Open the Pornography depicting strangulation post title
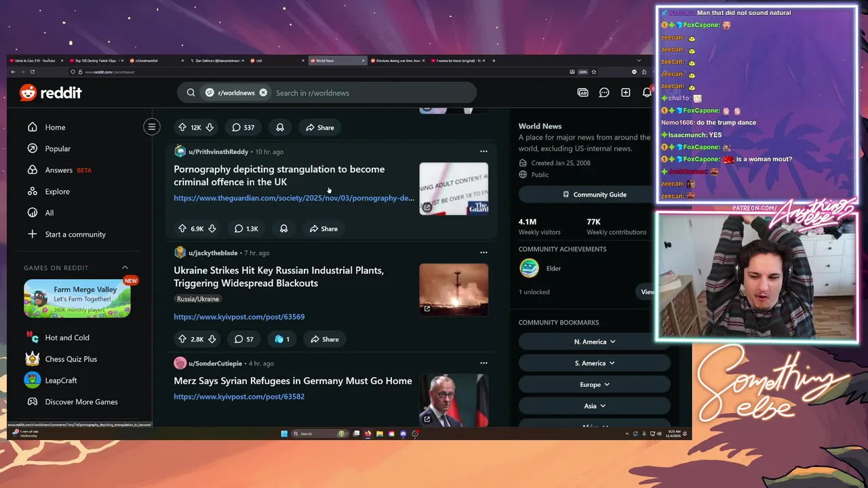868x488 pixels. click(x=279, y=176)
